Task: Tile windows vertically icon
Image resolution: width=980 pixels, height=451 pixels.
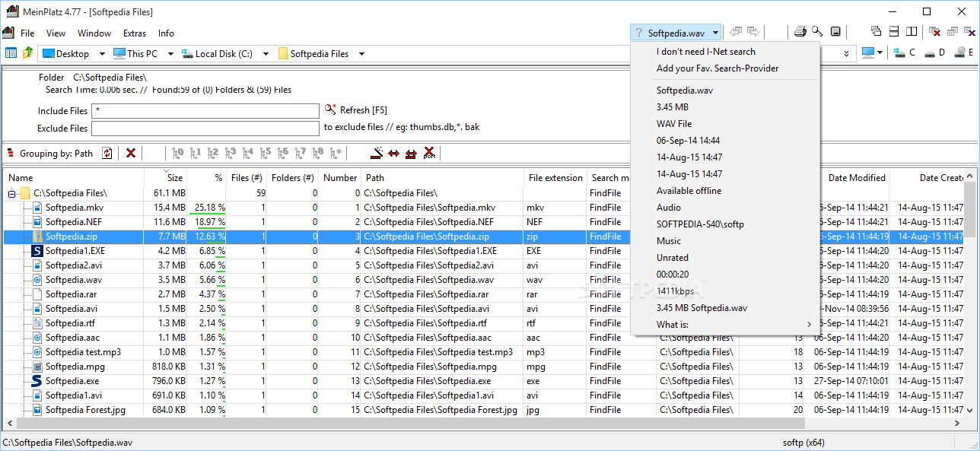Action: [x=911, y=32]
